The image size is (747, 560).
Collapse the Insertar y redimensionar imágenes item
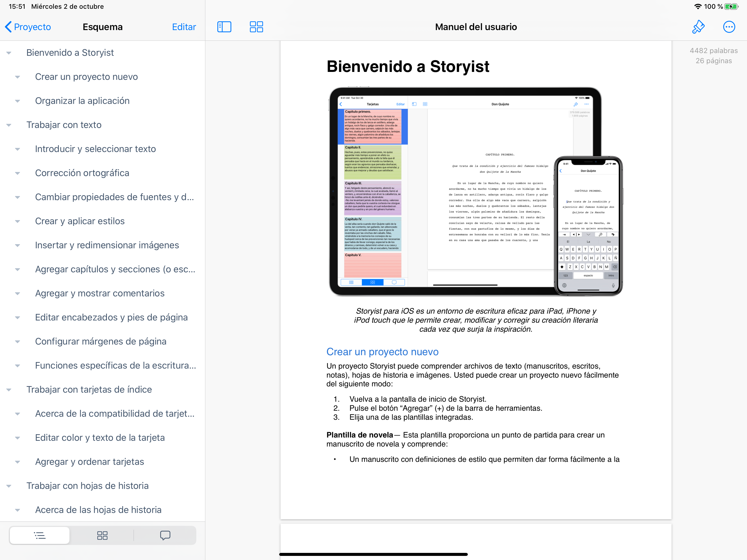(17, 245)
